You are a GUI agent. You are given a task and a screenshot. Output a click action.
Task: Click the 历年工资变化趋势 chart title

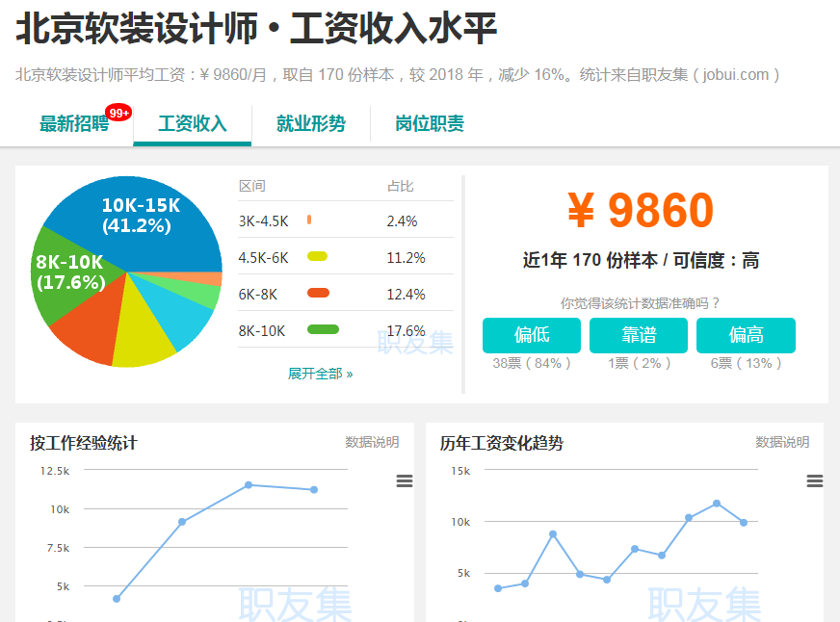click(502, 443)
